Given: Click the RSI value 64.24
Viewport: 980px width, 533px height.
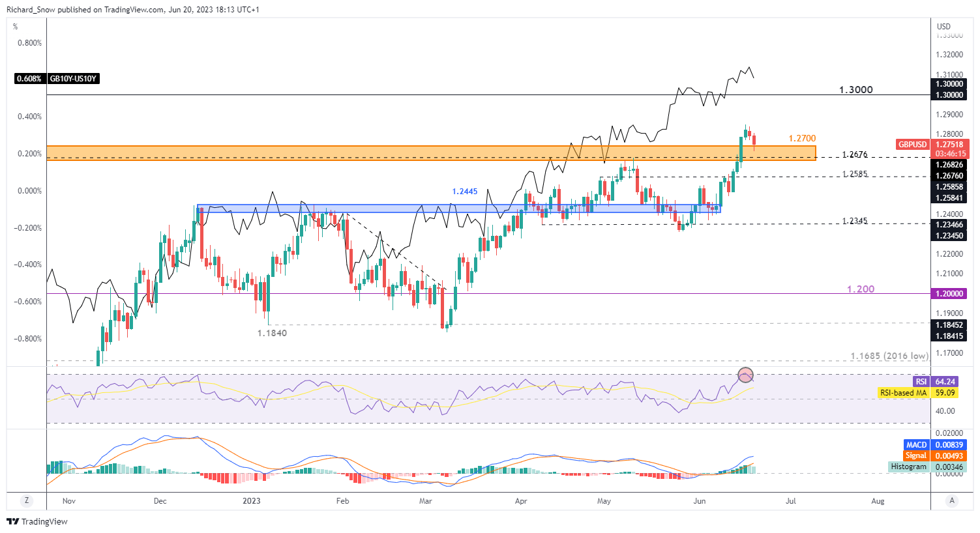Looking at the screenshot, I should [945, 382].
